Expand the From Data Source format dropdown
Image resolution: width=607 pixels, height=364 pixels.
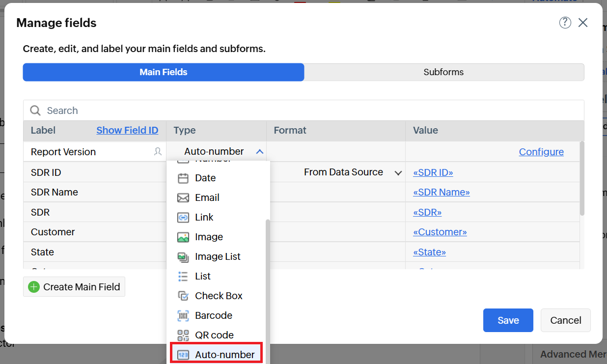coord(398,172)
